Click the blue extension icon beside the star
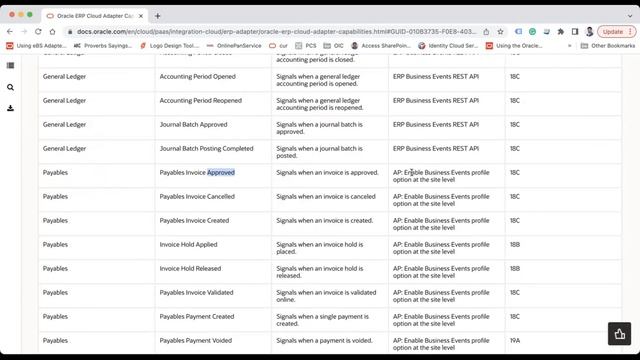 point(518,31)
